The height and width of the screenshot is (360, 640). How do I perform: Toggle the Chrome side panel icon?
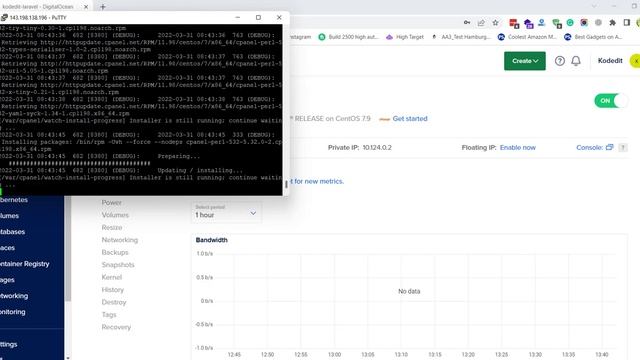pos(627,22)
